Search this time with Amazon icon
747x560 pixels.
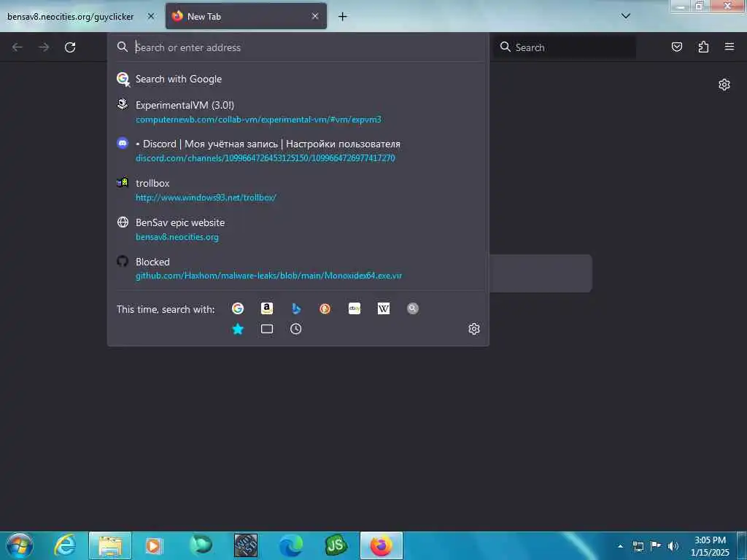(x=267, y=308)
